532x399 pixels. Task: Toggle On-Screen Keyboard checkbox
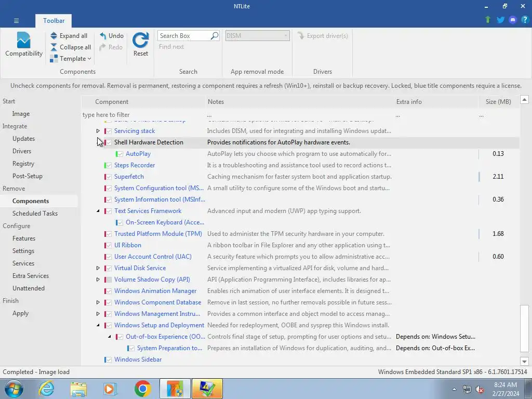pos(120,222)
